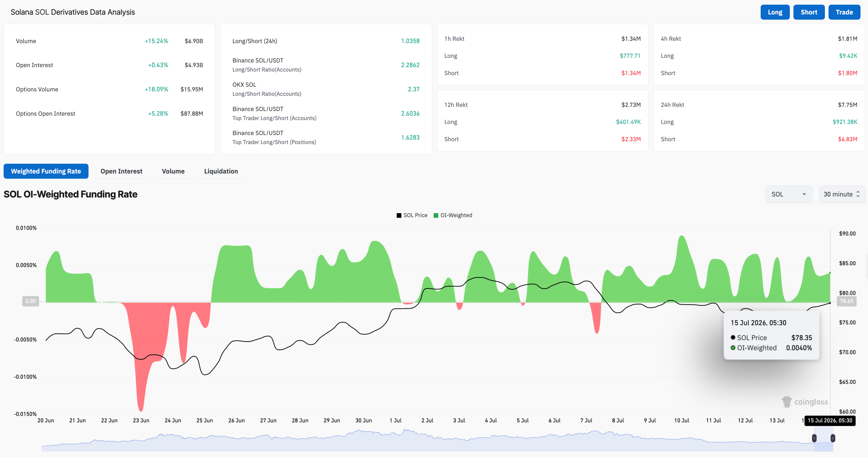Open the SOL coin dropdown
This screenshot has width=868, height=457.
coord(789,194)
